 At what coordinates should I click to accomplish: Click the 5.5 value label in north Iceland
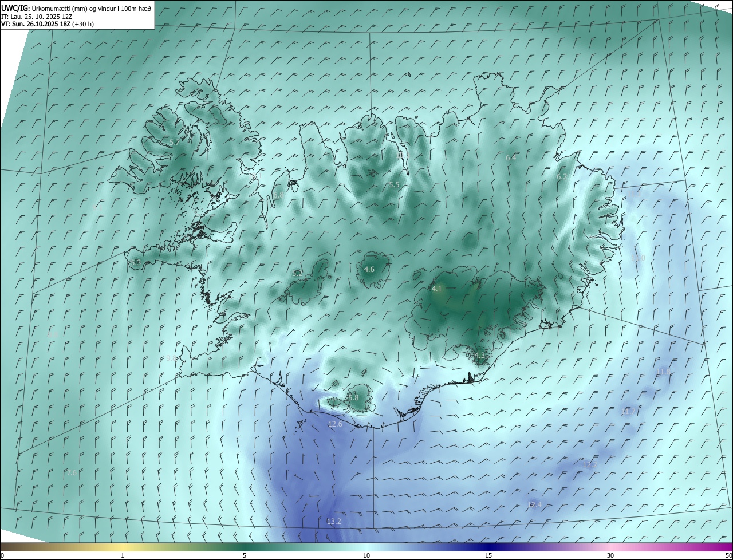click(394, 184)
